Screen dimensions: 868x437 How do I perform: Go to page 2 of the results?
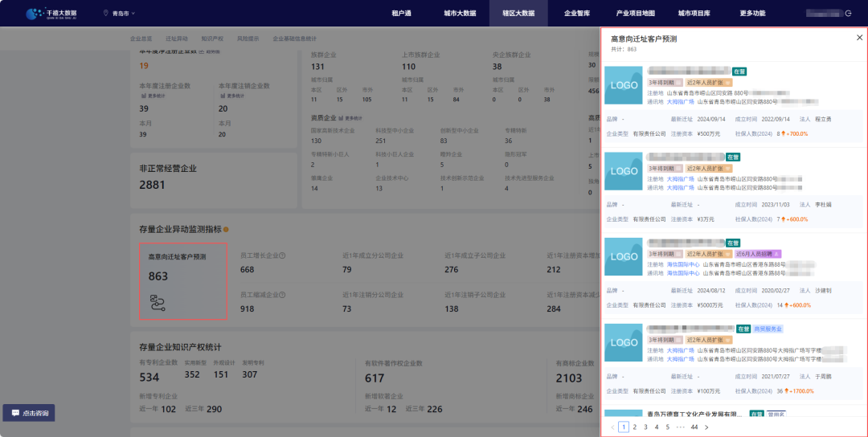634,427
